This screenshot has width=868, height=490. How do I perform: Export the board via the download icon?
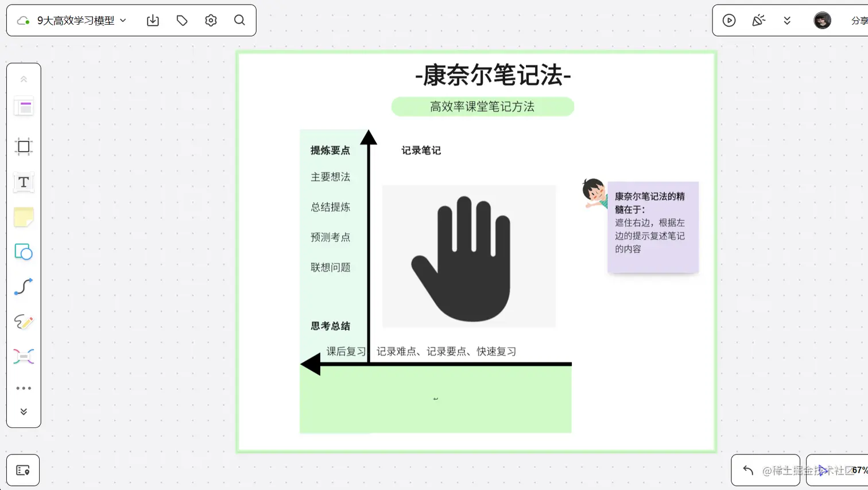click(x=153, y=20)
